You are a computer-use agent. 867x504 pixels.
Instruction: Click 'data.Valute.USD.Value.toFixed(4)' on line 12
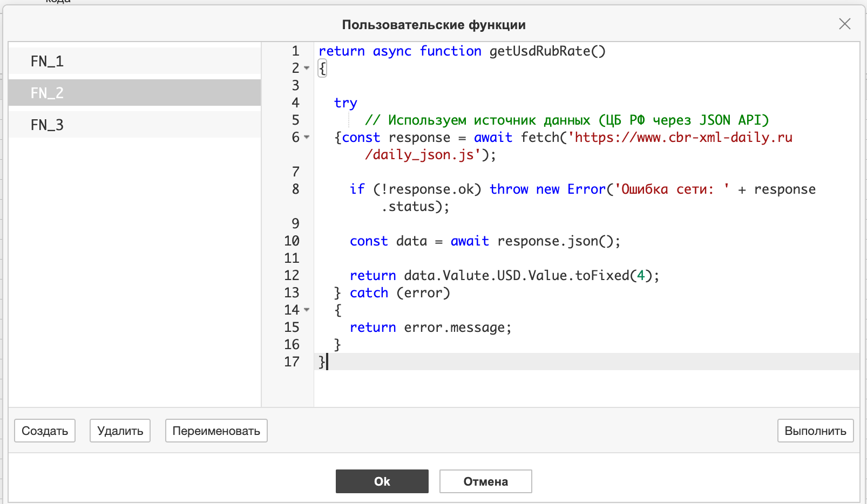click(527, 276)
